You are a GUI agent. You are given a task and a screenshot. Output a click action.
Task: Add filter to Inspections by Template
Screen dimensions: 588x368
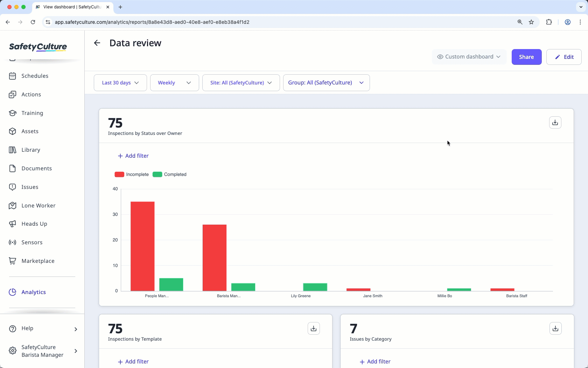tap(133, 362)
